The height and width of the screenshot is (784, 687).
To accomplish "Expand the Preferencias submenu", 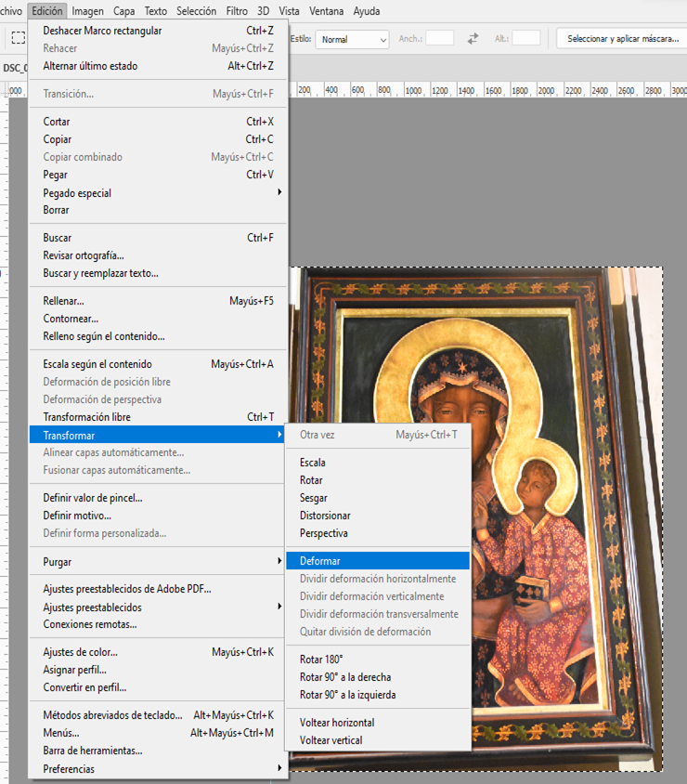I will [x=159, y=769].
